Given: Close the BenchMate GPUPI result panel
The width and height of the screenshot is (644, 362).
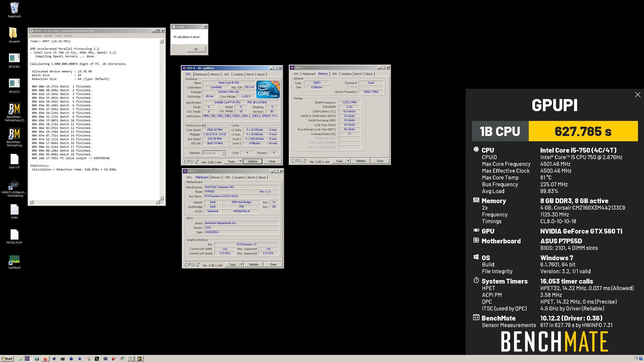Looking at the screenshot, I should coord(637,95).
